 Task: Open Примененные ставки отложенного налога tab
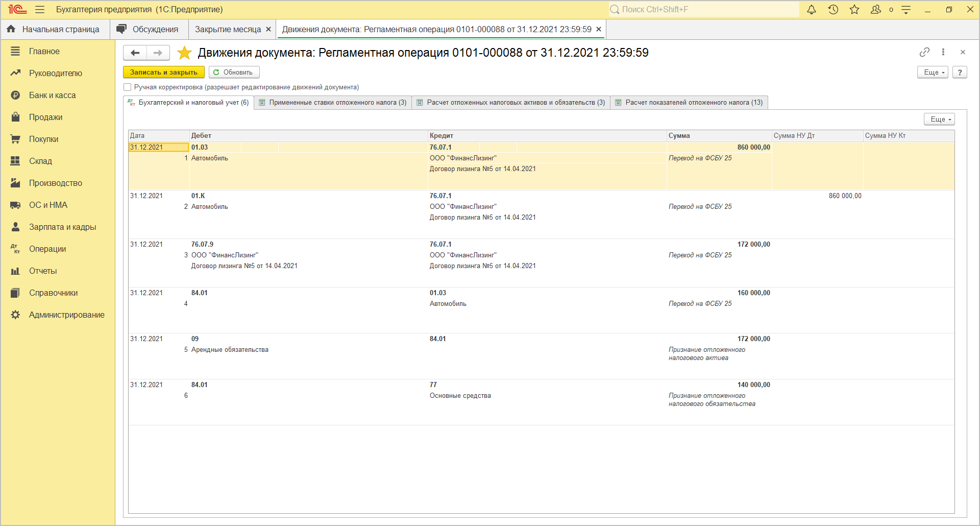(x=333, y=103)
